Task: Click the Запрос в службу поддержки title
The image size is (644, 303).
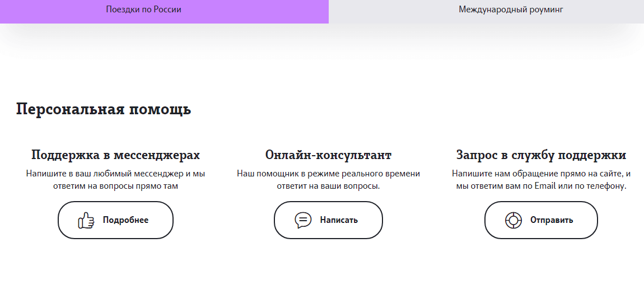Action: (x=541, y=155)
